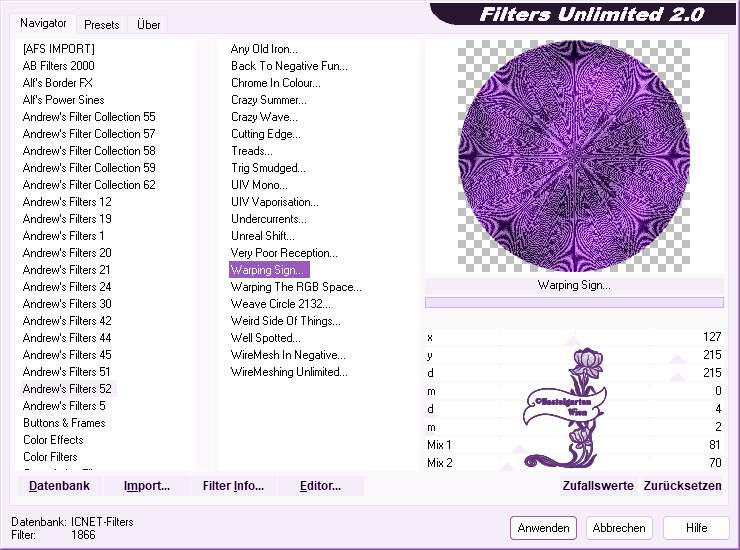Choose Warping The RGB Space... filter
This screenshot has height=550, width=740.
click(x=296, y=287)
